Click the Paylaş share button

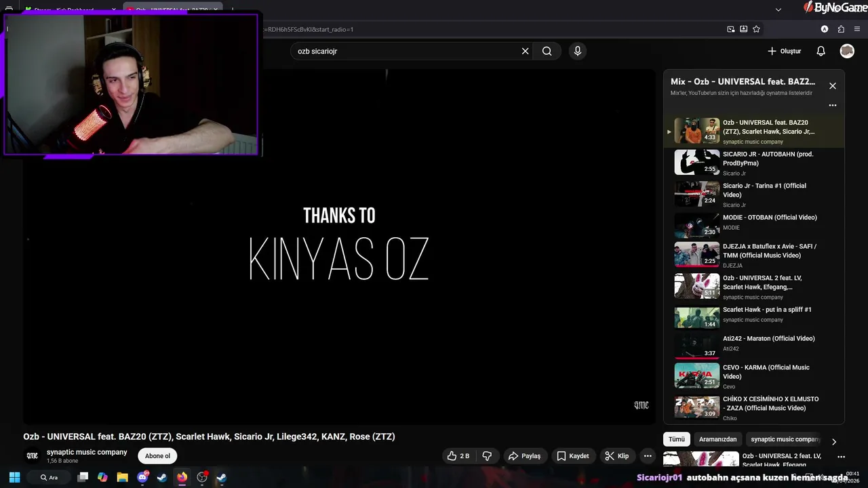point(524,456)
